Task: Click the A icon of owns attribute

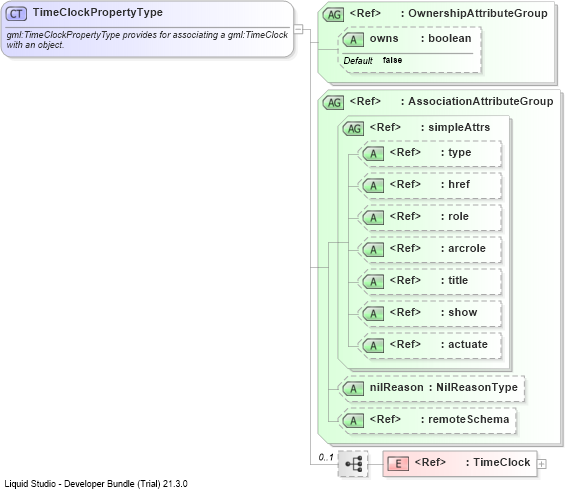Action: (353, 40)
